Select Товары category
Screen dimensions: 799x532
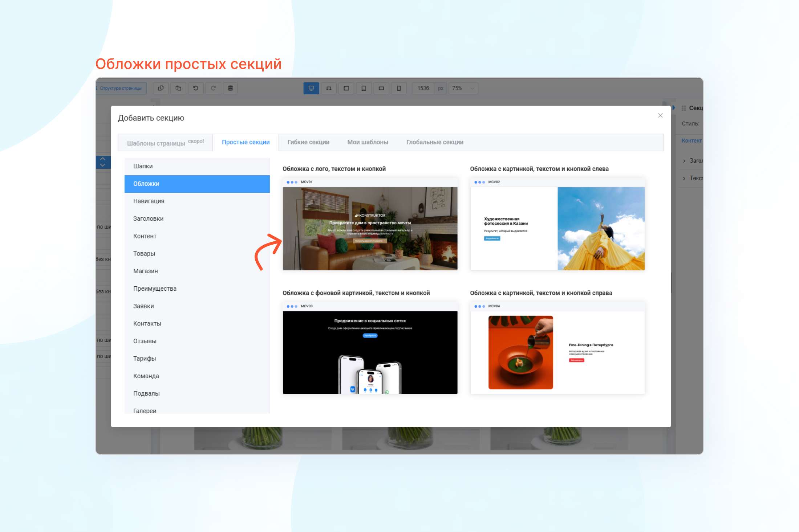pos(197,254)
